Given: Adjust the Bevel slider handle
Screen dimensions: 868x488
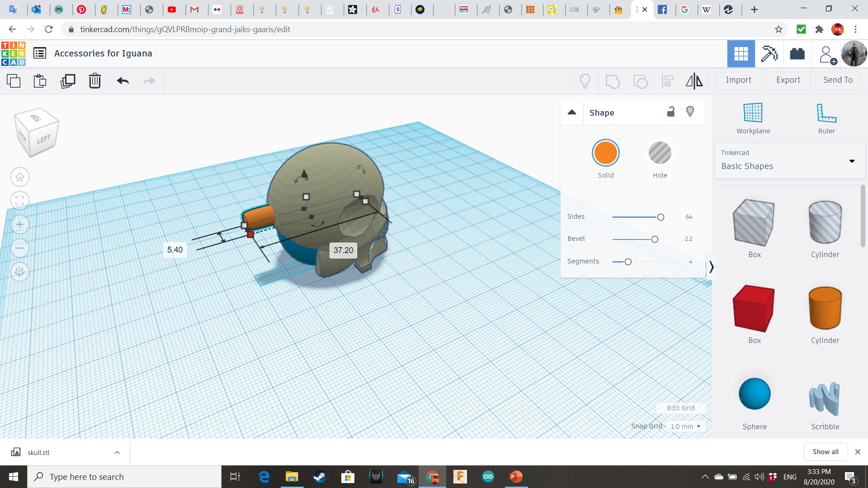Looking at the screenshot, I should point(655,239).
